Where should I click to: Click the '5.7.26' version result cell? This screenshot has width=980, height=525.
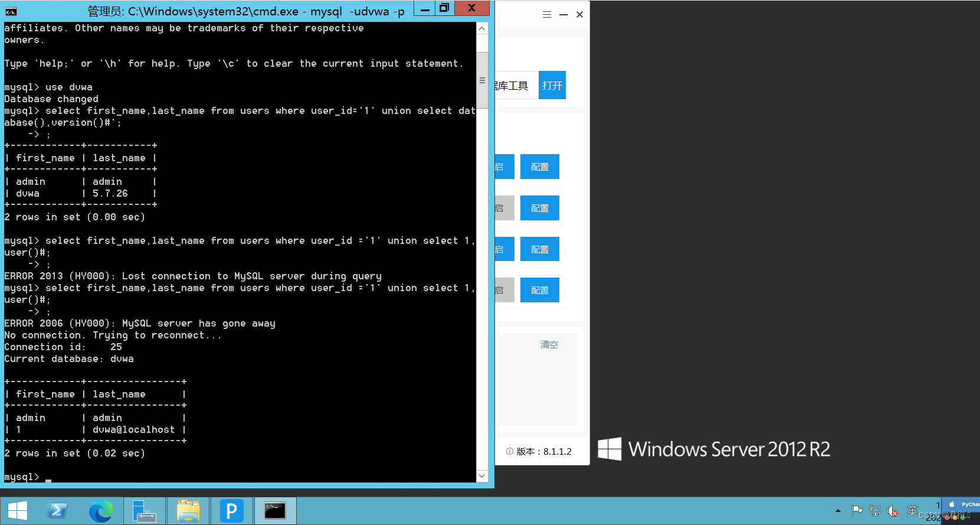click(110, 193)
